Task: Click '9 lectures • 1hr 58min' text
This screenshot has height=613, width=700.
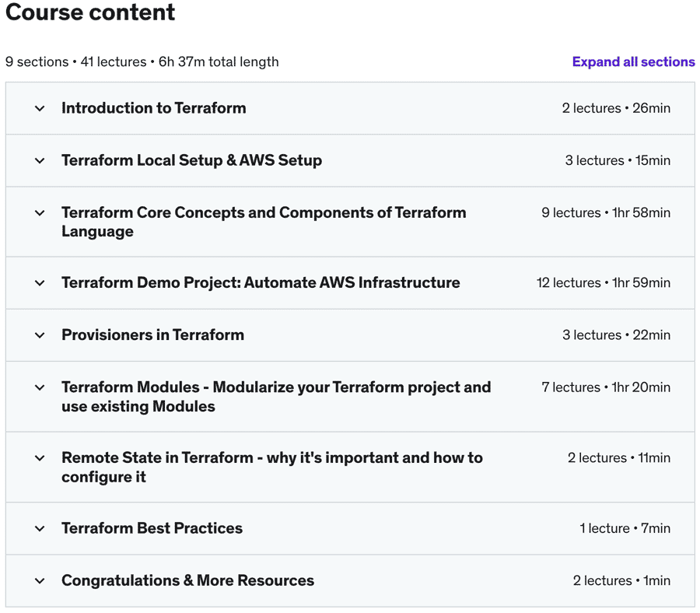Action: click(x=606, y=212)
